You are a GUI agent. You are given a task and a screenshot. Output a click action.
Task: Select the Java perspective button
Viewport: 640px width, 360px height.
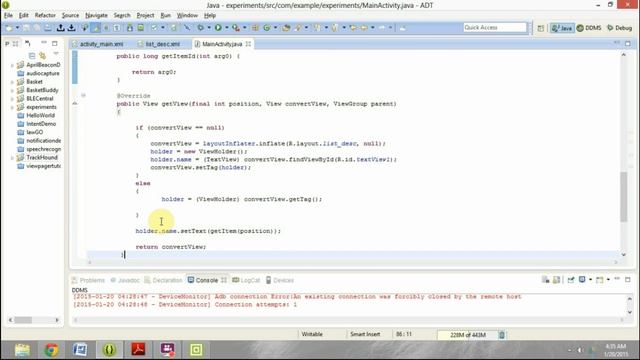(x=562, y=28)
